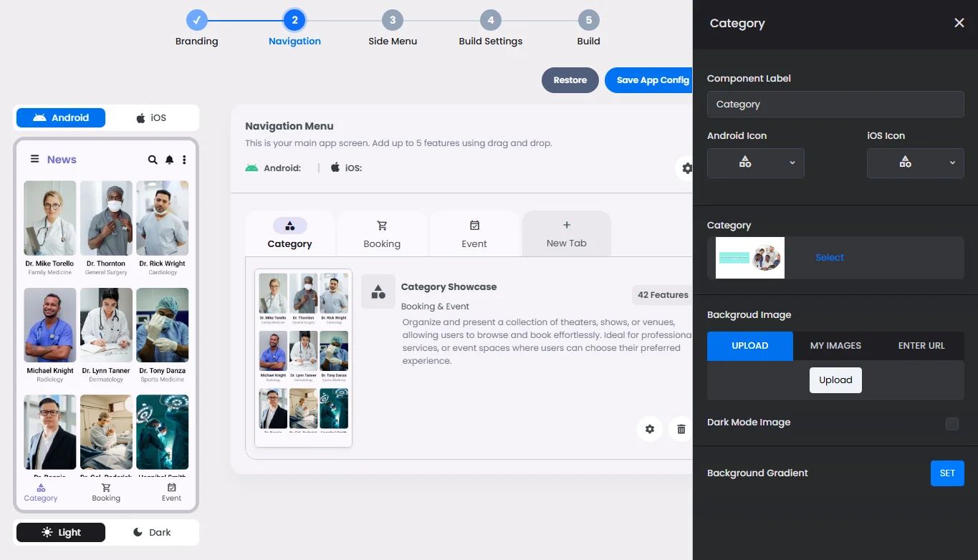Viewport: 978px width, 560px height.
Task: Open Navigation Menu settings gear
Action: pyautogui.click(x=686, y=168)
